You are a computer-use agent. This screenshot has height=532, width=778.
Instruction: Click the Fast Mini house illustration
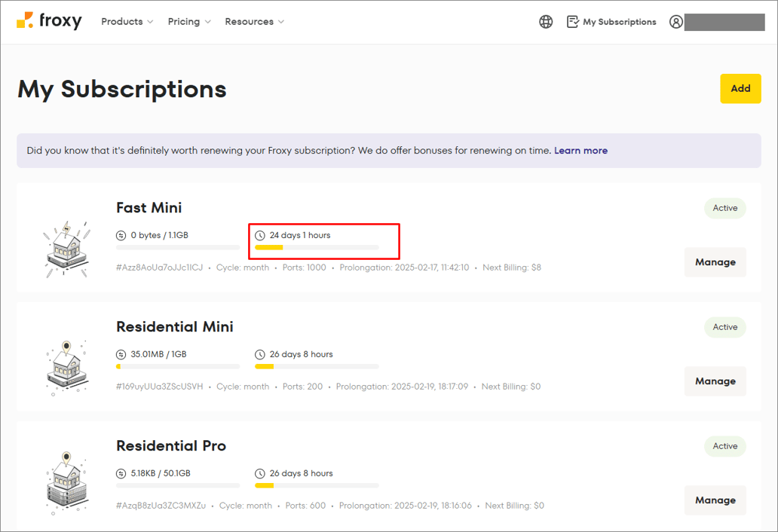pyautogui.click(x=66, y=247)
